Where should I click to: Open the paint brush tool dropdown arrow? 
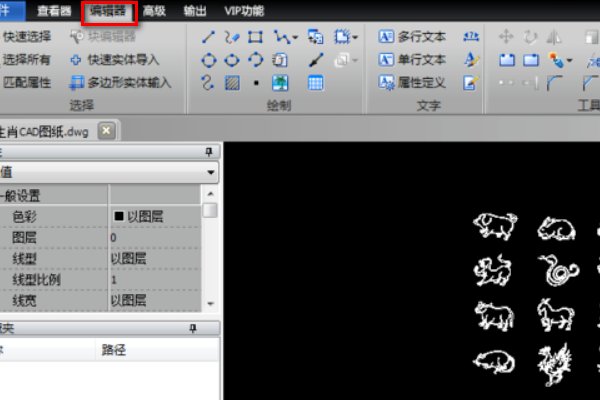569,60
